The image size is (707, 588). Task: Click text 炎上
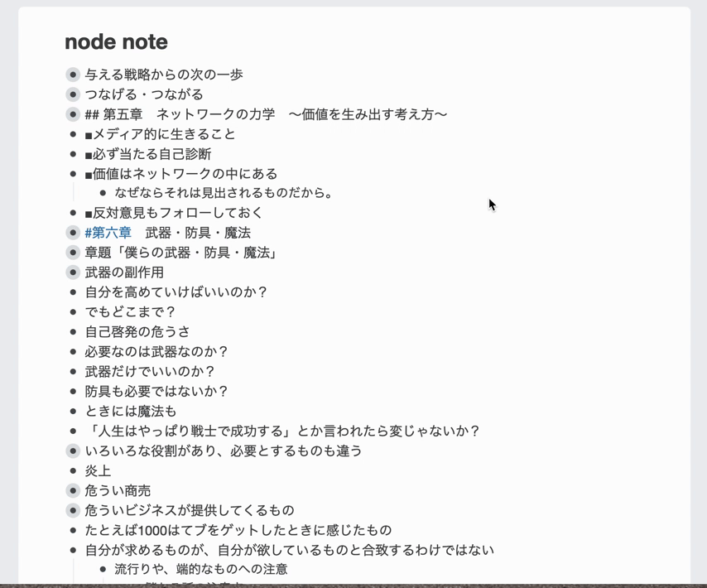98,470
